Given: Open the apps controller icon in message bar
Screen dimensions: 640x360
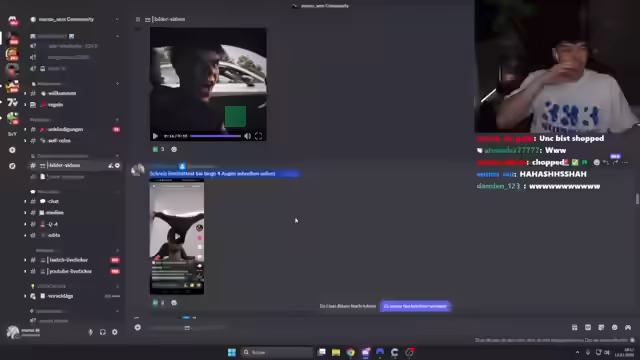Looking at the screenshot, I should point(628,327).
